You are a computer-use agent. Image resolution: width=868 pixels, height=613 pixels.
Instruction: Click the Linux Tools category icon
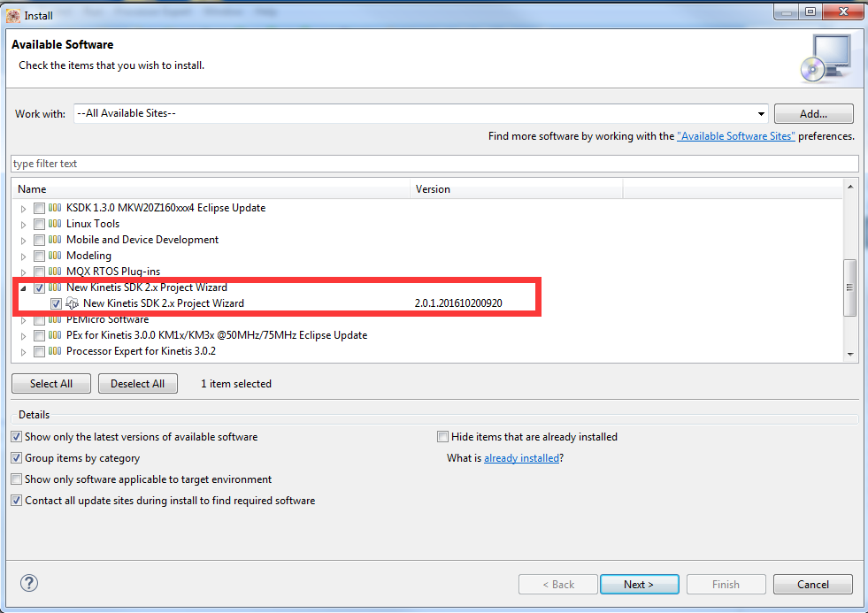point(55,224)
